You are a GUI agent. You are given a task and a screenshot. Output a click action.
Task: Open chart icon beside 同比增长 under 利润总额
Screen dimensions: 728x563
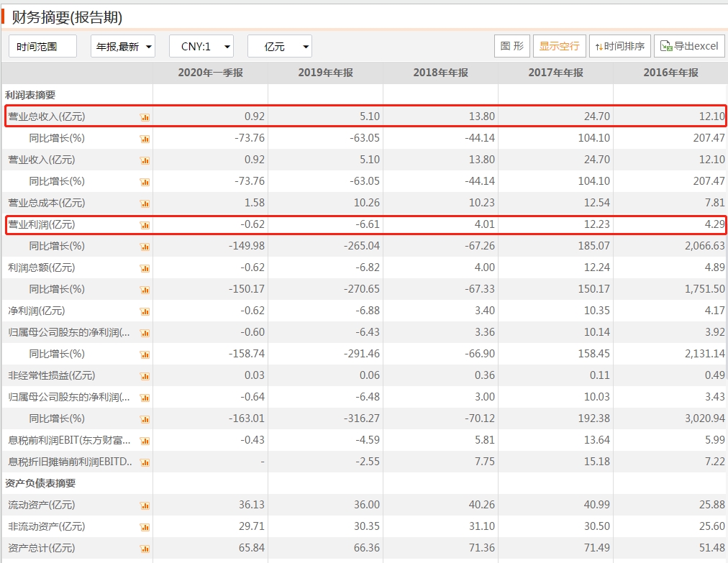145,290
